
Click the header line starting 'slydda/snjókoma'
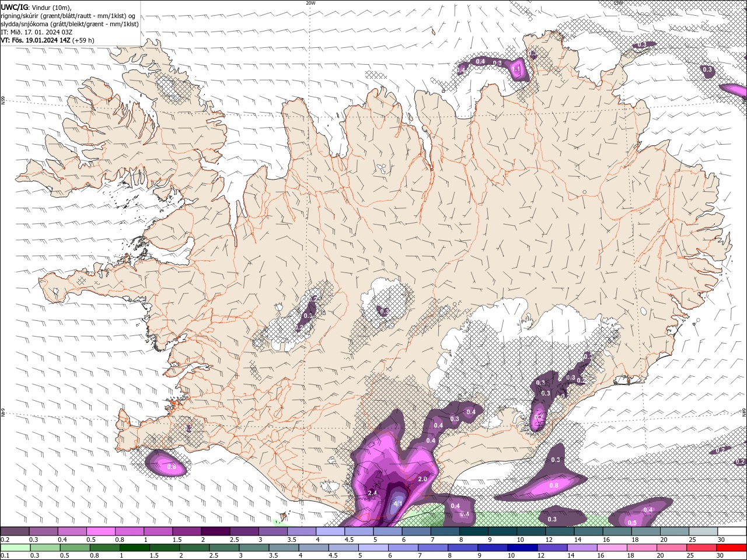coord(70,24)
